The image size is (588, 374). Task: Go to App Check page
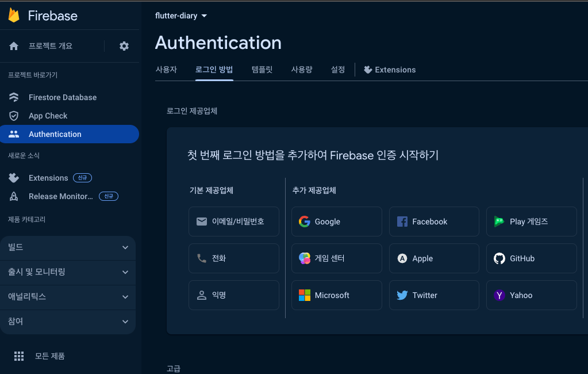48,116
